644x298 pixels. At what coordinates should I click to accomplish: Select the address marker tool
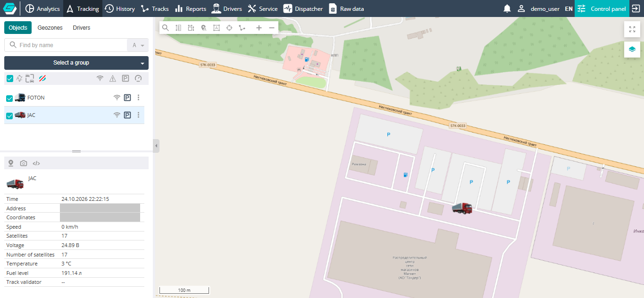tap(204, 28)
